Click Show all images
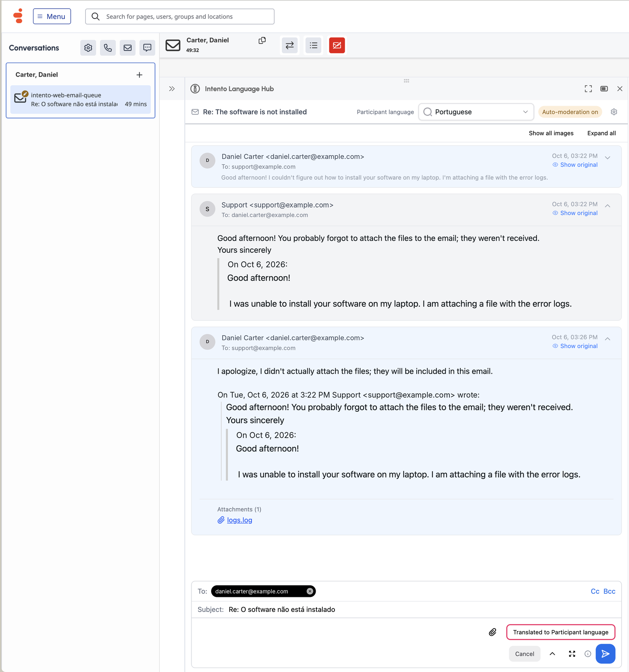The width and height of the screenshot is (629, 672). click(551, 133)
